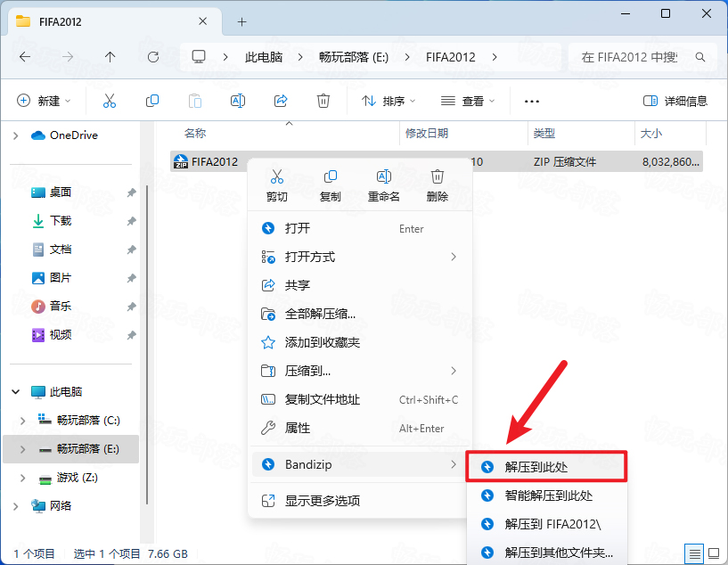Click the search magnifier icon
The image size is (728, 565).
700,57
